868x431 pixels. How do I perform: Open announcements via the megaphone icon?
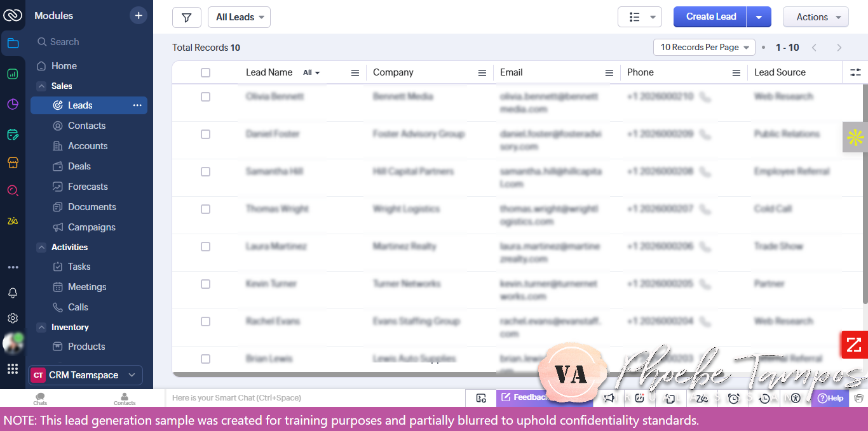(x=609, y=398)
